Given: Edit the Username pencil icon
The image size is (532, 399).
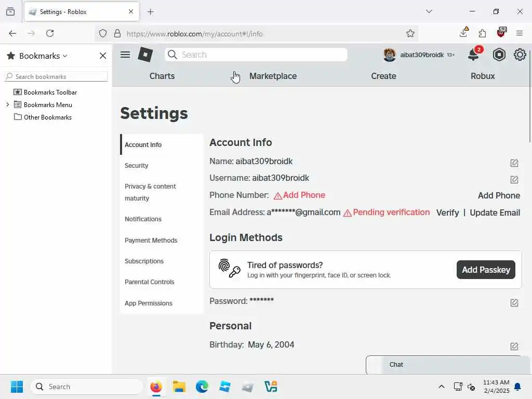Looking at the screenshot, I should pyautogui.click(x=514, y=179).
